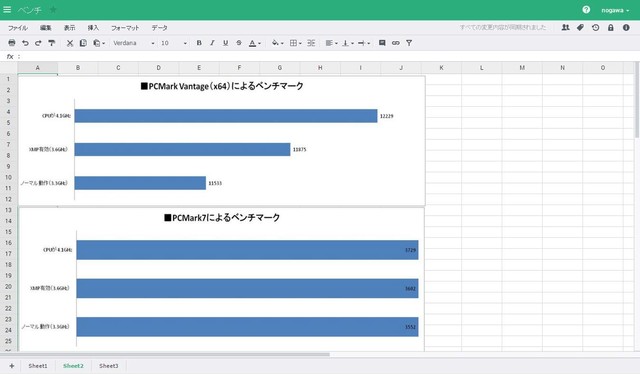Image resolution: width=640 pixels, height=374 pixels.
Task: Select column A header
Action: pyautogui.click(x=38, y=68)
